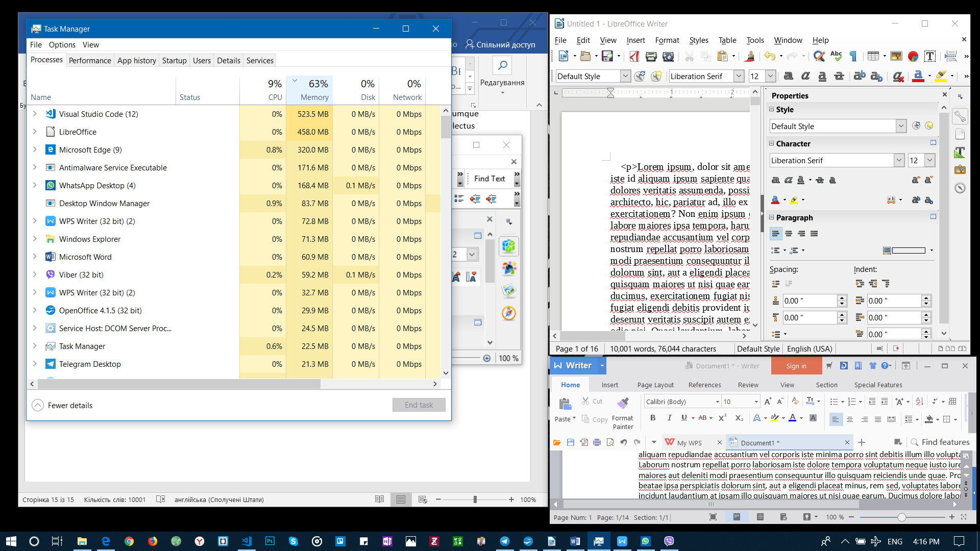Toggle Formatting Marks in LibreOffice toolbar

pos(853,56)
